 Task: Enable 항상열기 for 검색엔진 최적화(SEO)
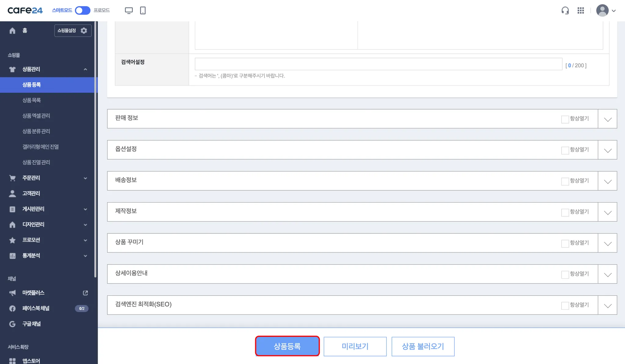pyautogui.click(x=565, y=306)
